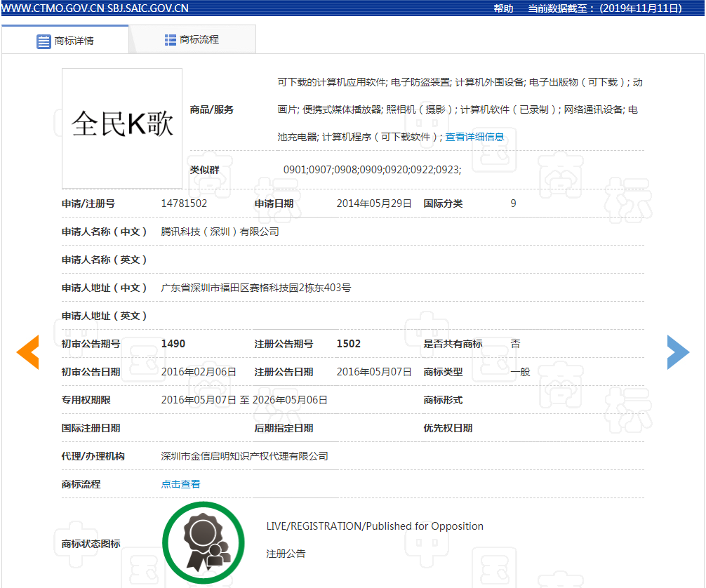
Task: Click the 商品/服务 label
Action: coord(212,109)
